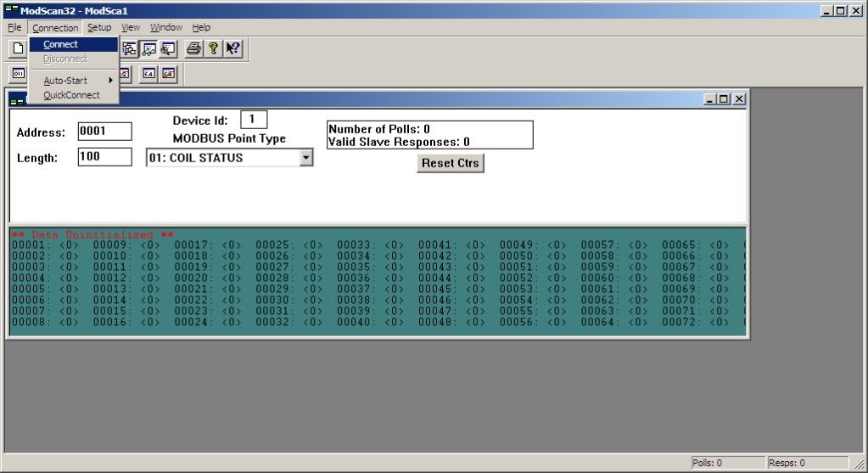The height and width of the screenshot is (473, 868).
Task: Click coil entry 00056: <0>
Action: (x=533, y=322)
